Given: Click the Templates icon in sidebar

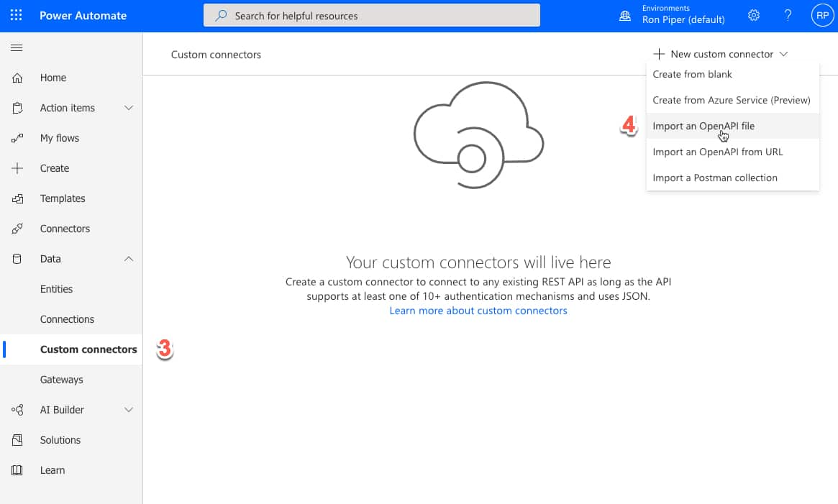Looking at the screenshot, I should tap(18, 198).
